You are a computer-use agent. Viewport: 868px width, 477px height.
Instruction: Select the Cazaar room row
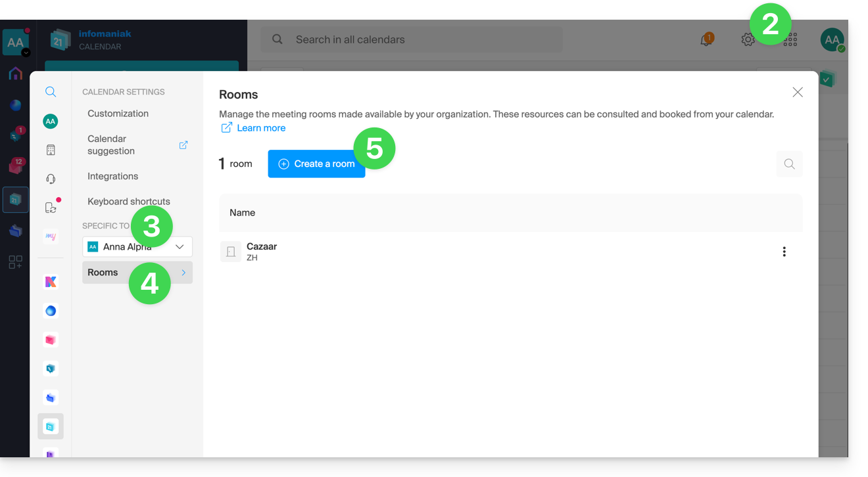pos(460,252)
